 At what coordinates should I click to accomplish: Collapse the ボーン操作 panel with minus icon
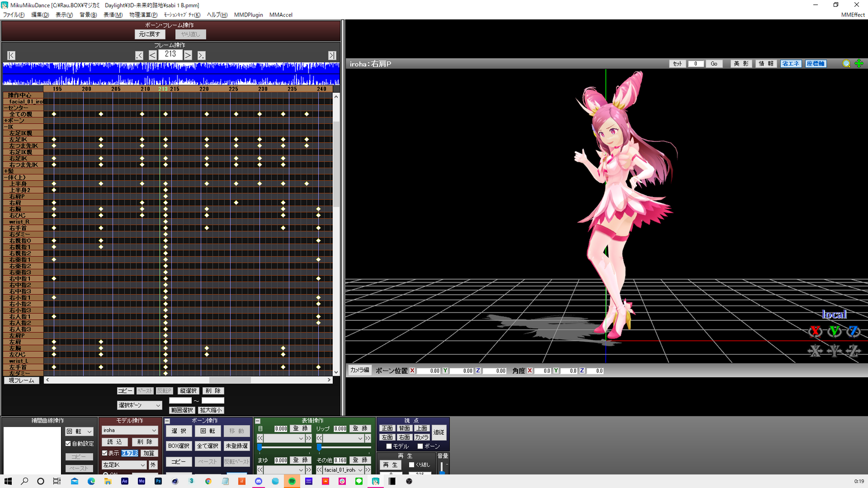[x=167, y=421]
